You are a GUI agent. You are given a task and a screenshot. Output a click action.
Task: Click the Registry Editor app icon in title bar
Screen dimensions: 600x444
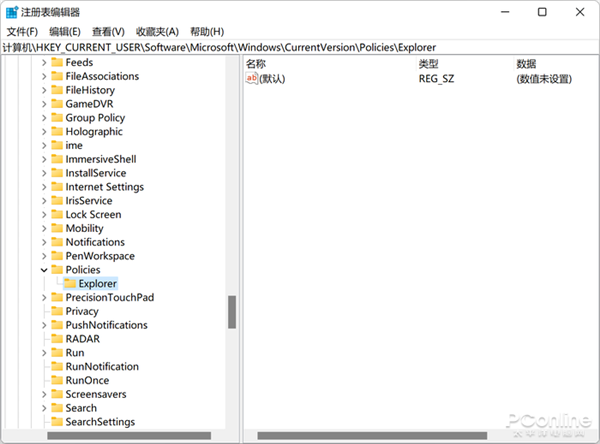coord(11,12)
